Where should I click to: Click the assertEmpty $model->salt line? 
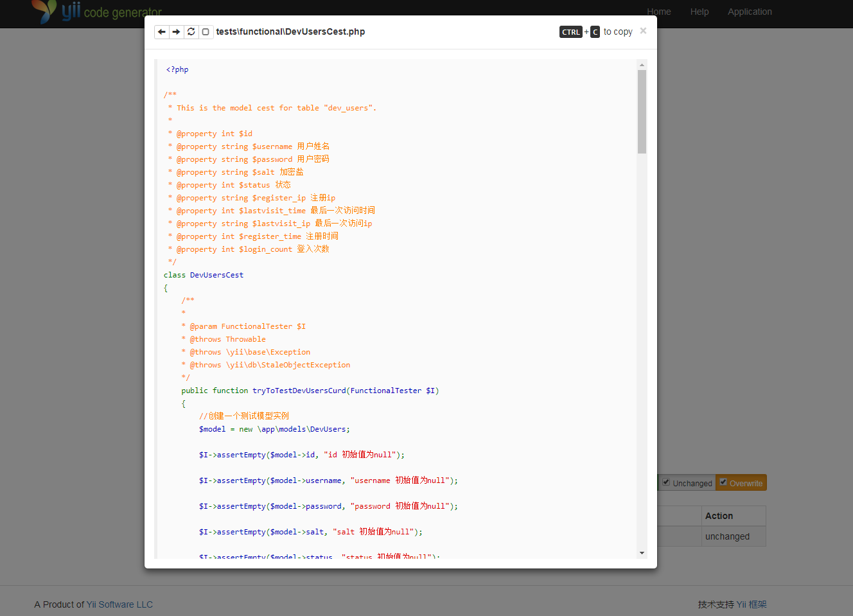point(311,532)
